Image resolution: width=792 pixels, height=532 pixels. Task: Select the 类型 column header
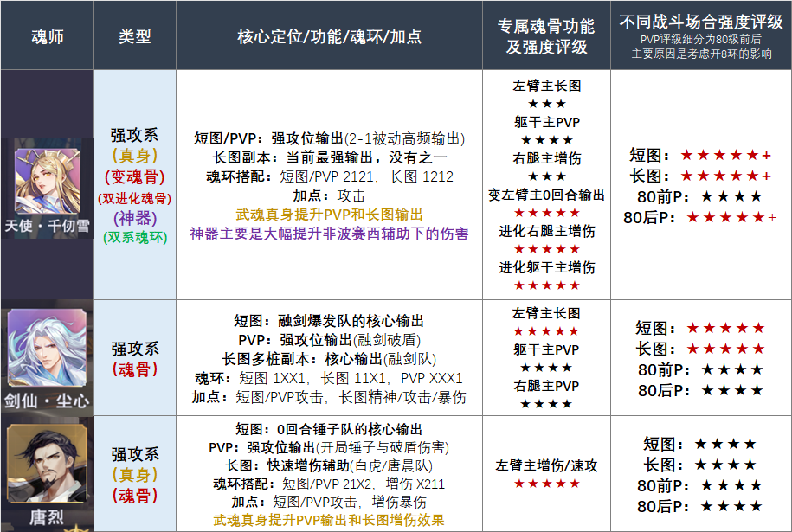coord(134,36)
